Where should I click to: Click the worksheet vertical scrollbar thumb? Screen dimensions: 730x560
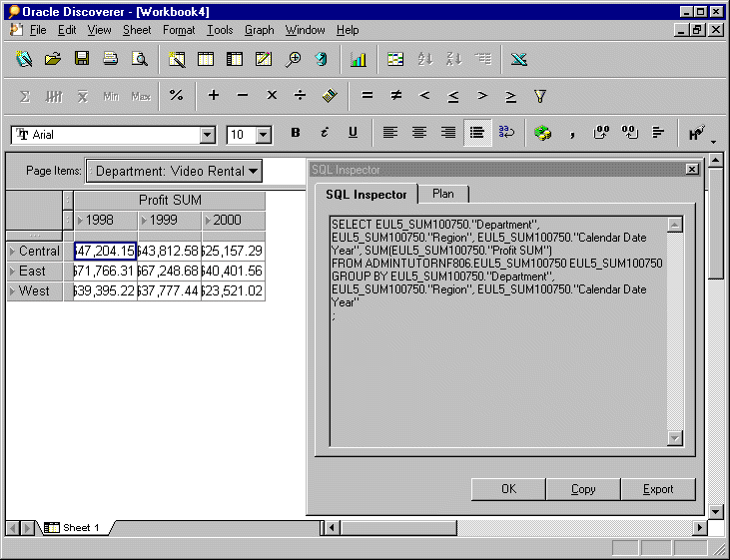click(716, 224)
